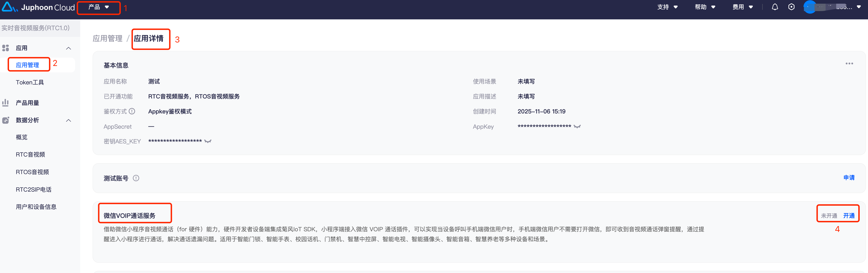Open the 产品 dropdown menu
Viewport: 868px width, 273px height.
click(x=98, y=7)
